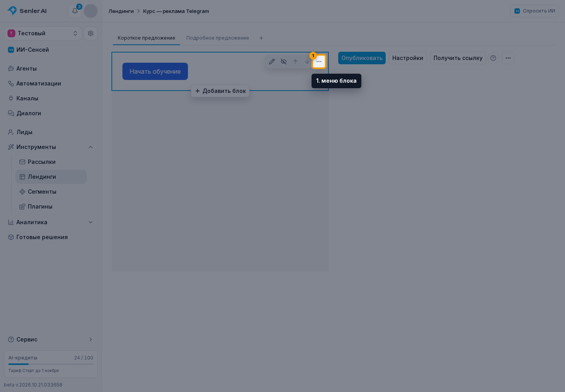Go to Лиды section

(x=51, y=132)
